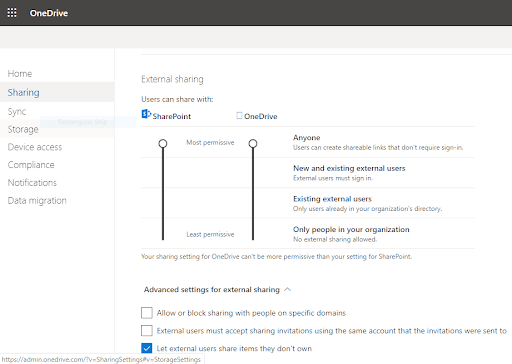Click the External sharing heading
512x364 pixels.
[x=172, y=79]
